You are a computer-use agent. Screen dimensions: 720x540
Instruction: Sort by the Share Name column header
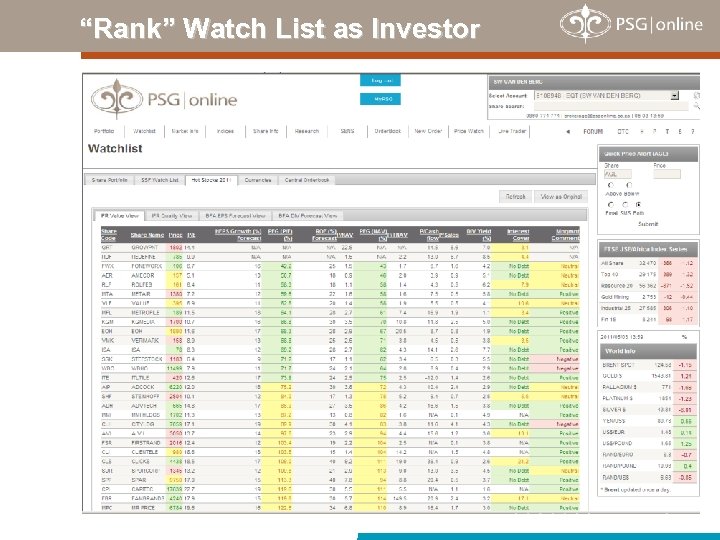(x=147, y=235)
